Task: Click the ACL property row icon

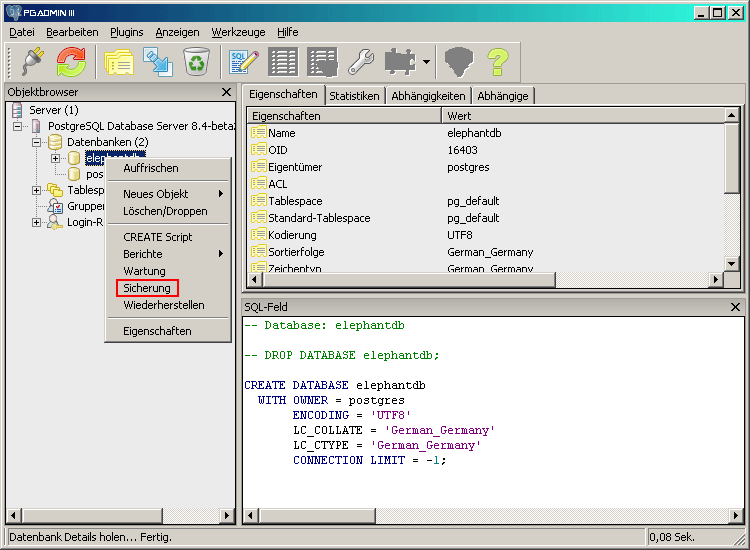Action: (x=259, y=184)
